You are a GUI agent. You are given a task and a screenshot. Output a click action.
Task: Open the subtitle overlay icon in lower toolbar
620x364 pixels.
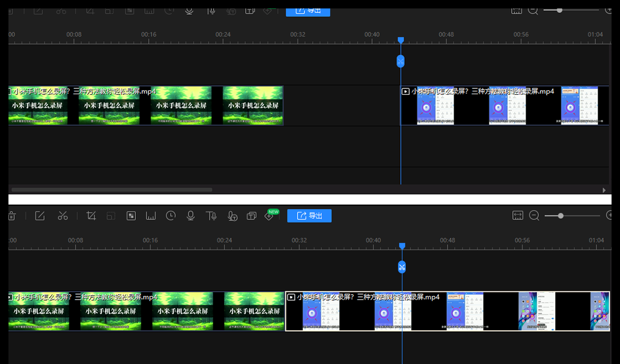(251, 216)
